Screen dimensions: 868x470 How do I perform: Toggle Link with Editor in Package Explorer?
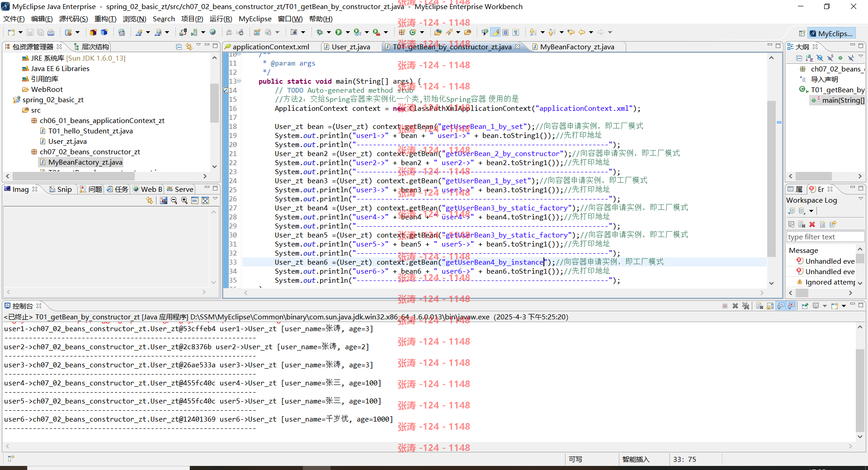(189, 47)
